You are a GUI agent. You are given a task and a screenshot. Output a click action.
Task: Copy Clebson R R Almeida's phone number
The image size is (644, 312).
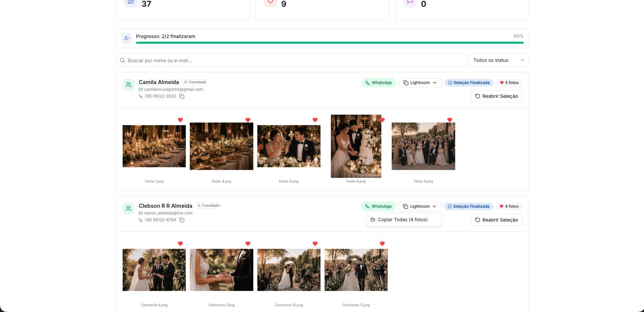coord(182,220)
